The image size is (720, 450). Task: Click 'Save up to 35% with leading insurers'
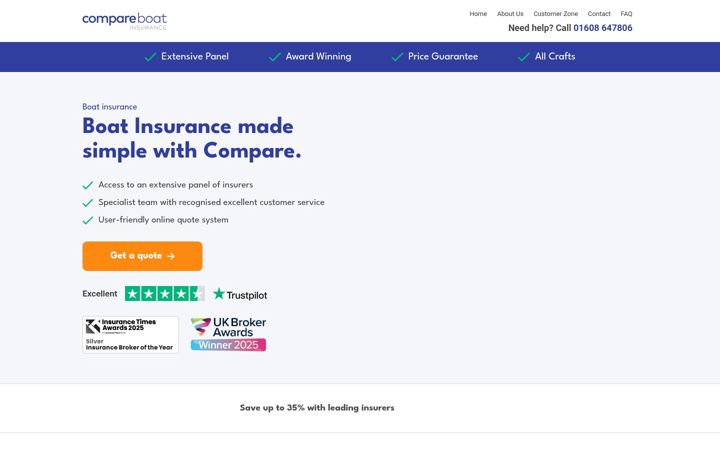pos(317,408)
